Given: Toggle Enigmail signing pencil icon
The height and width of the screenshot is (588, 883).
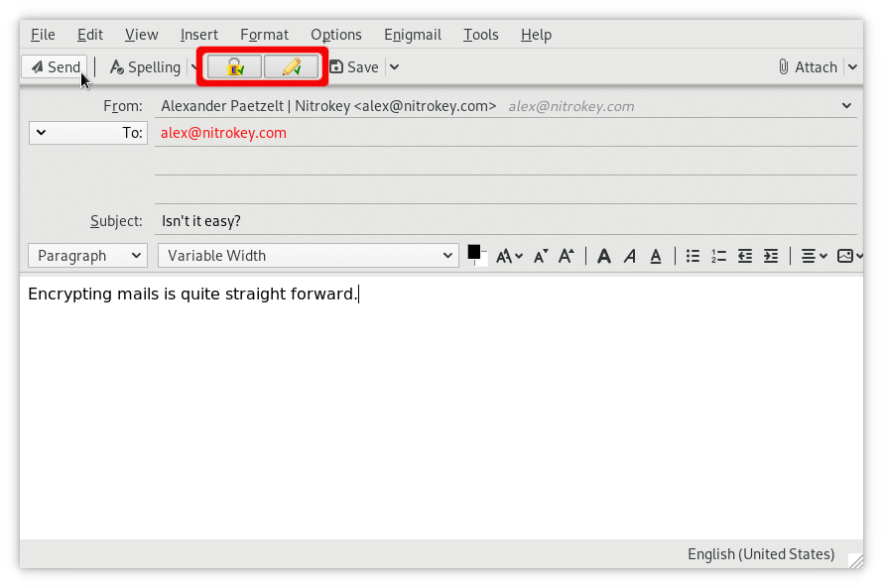Looking at the screenshot, I should click(291, 67).
